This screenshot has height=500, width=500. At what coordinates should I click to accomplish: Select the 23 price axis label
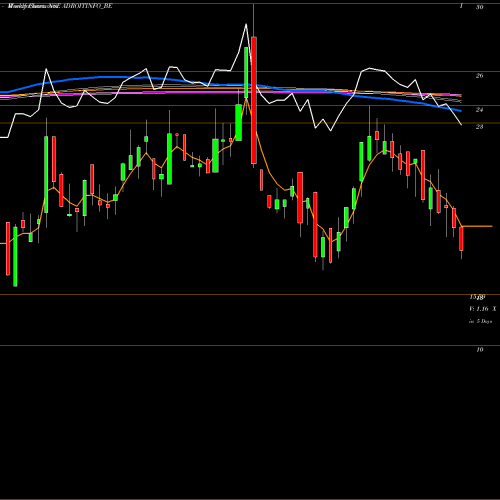pos(479,127)
